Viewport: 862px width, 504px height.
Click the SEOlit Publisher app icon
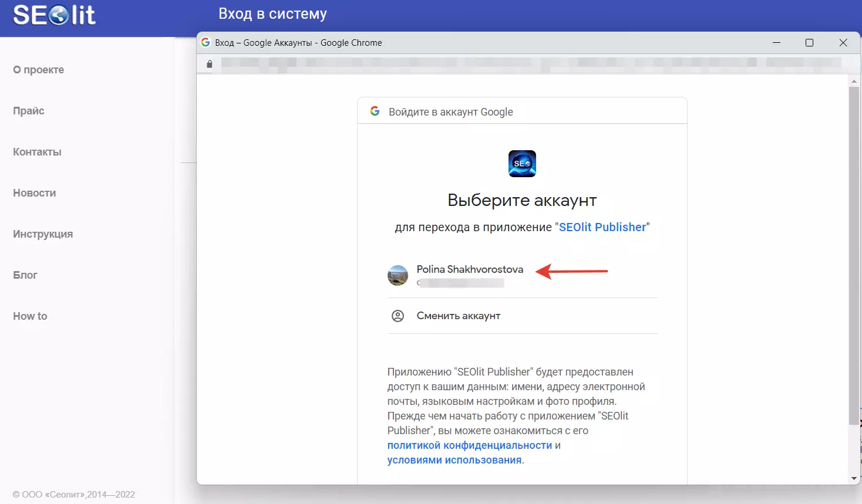pyautogui.click(x=522, y=164)
